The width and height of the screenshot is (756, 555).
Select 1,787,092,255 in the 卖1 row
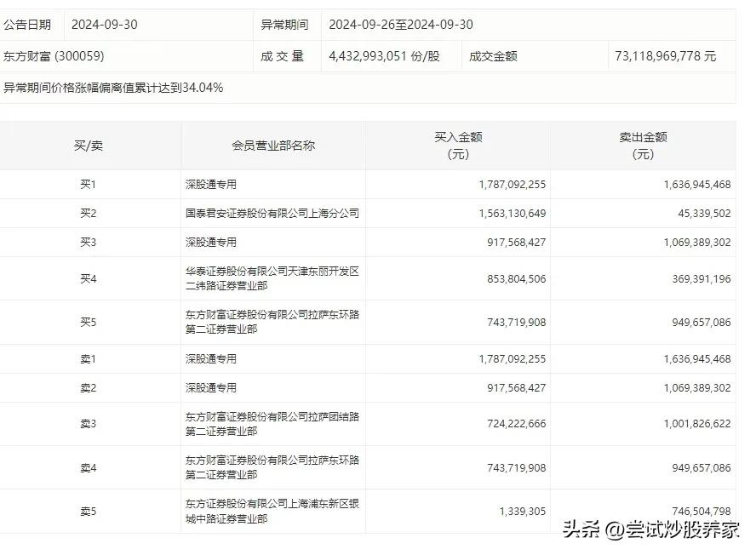(x=512, y=358)
